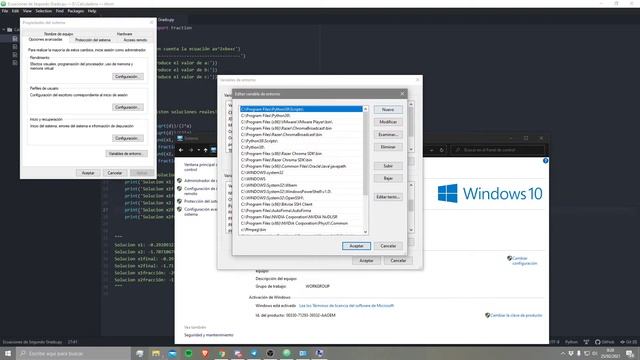Open the Nombre de equipo tab
Image resolution: width=640 pixels, height=360 pixels.
click(58, 34)
